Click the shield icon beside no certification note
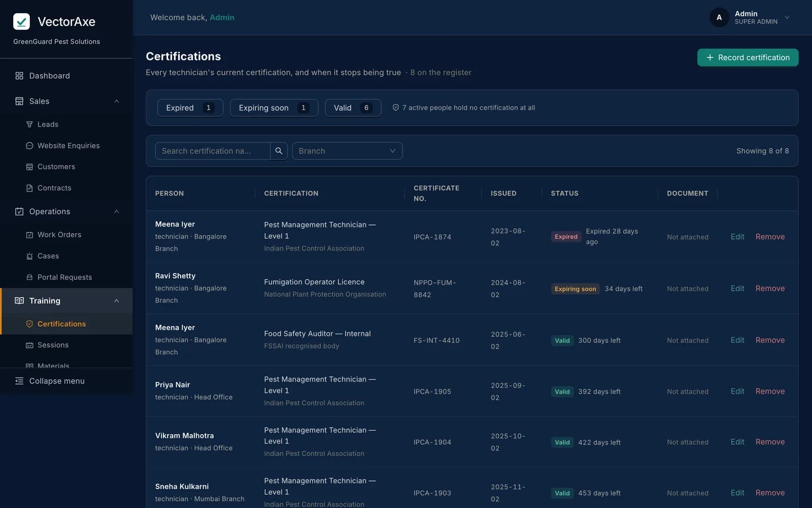The width and height of the screenshot is (812, 508). 395,108
